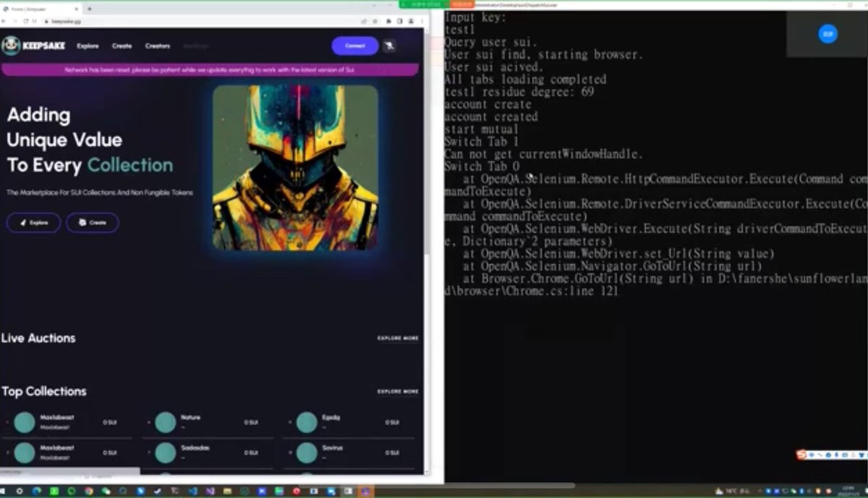Click the 'Switch Tab 1' terminal line
Image resolution: width=868 pixels, height=498 pixels.
[x=481, y=142]
